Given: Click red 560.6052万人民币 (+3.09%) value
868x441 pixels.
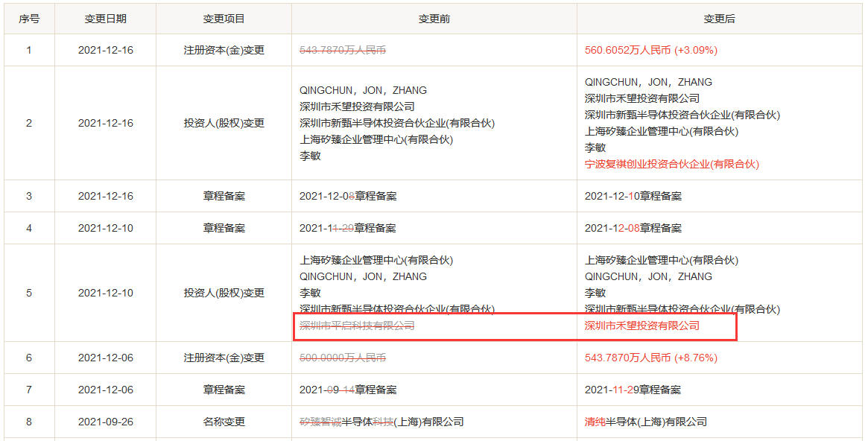Looking at the screenshot, I should 650,51.
